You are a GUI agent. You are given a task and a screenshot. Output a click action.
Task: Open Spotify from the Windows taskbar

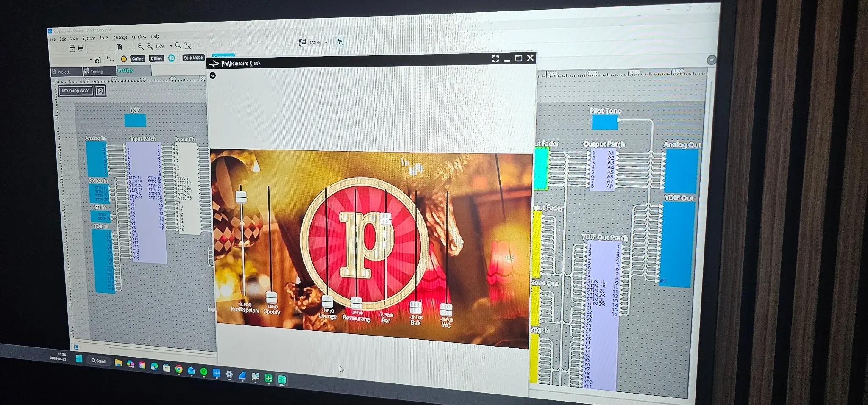pos(204,372)
